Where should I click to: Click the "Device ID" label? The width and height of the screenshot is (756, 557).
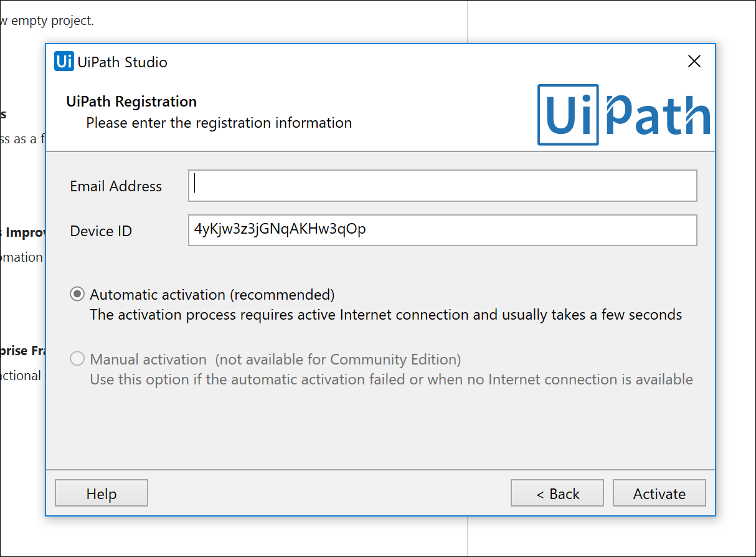101,231
